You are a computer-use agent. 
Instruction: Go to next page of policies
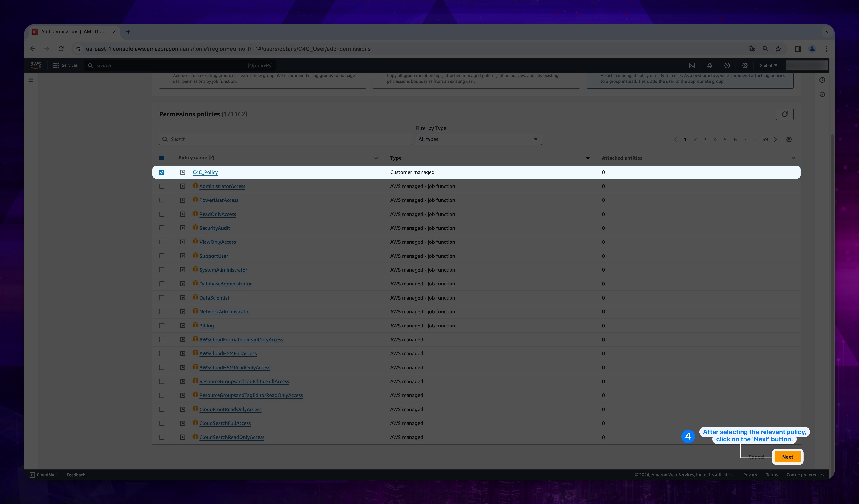click(x=775, y=139)
